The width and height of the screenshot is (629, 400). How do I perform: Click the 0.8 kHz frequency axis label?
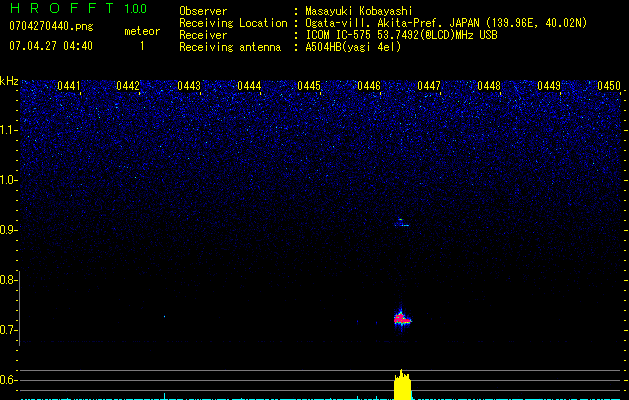pos(9,280)
